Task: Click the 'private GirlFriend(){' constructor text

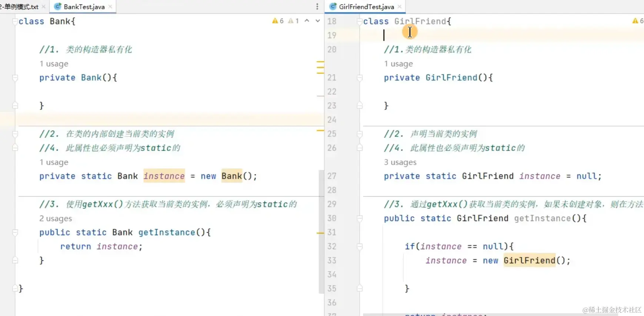Action: point(438,78)
